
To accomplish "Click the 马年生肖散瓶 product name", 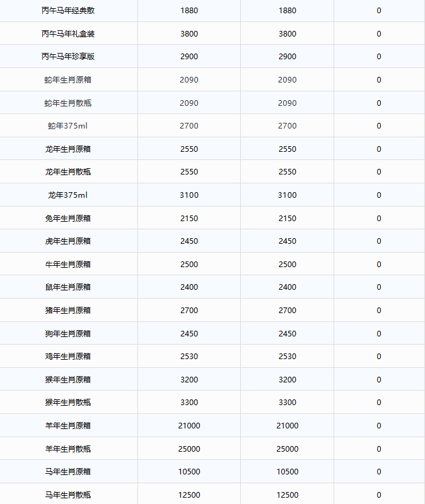I will [68, 495].
